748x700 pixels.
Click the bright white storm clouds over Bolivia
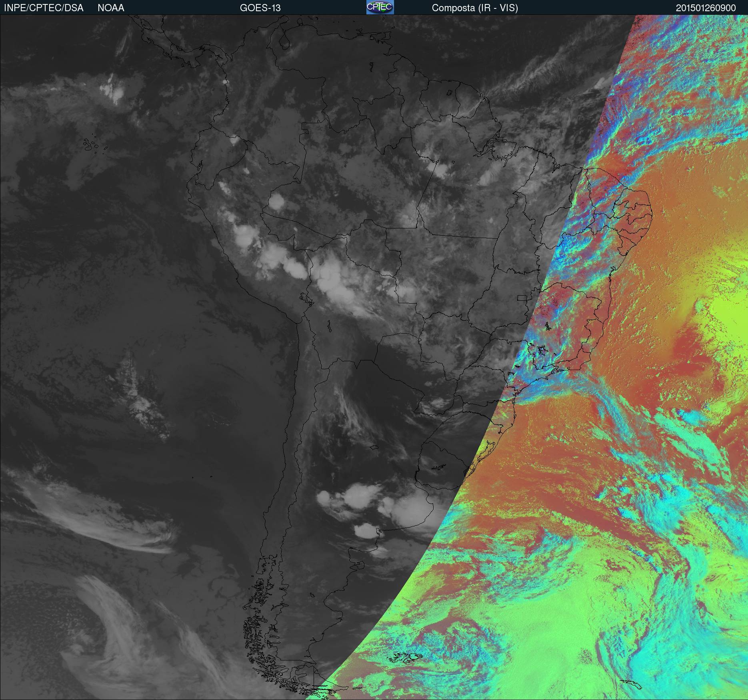[x=334, y=282]
